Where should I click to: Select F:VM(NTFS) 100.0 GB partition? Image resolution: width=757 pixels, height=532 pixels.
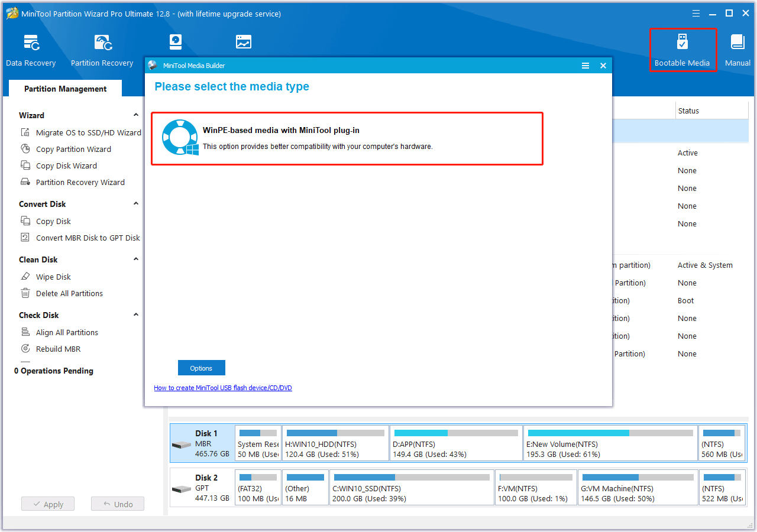[536, 488]
